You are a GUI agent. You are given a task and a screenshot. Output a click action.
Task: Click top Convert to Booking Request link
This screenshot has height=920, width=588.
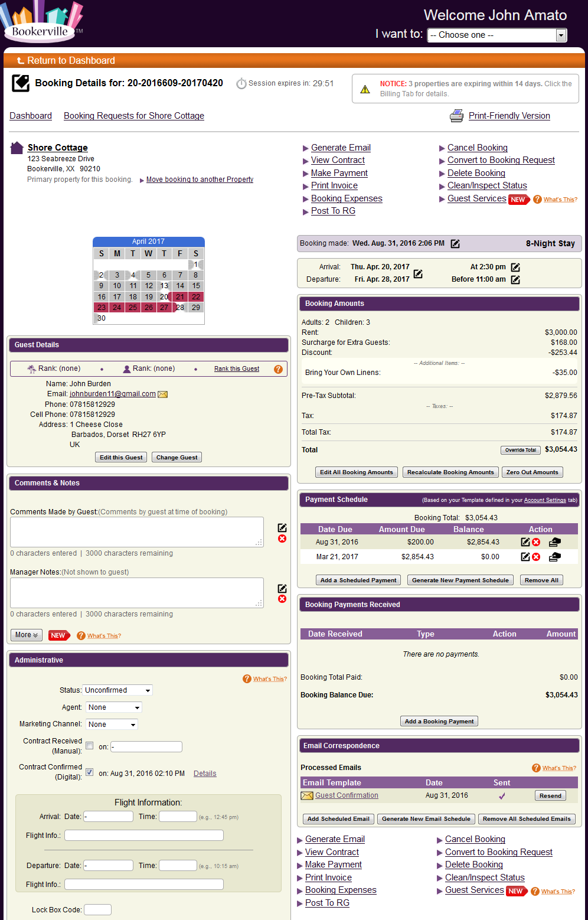pos(501,160)
